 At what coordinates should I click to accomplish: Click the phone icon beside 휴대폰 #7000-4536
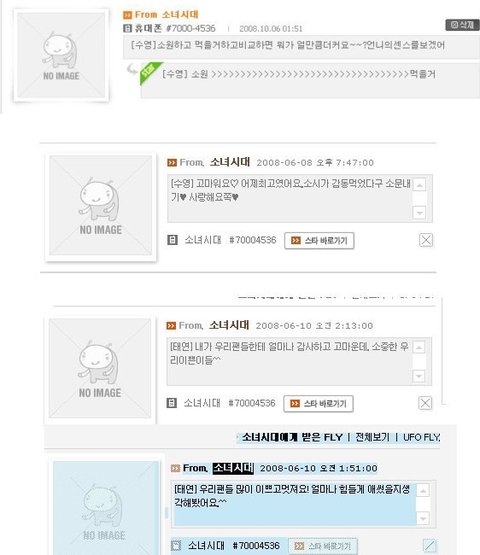point(127,28)
